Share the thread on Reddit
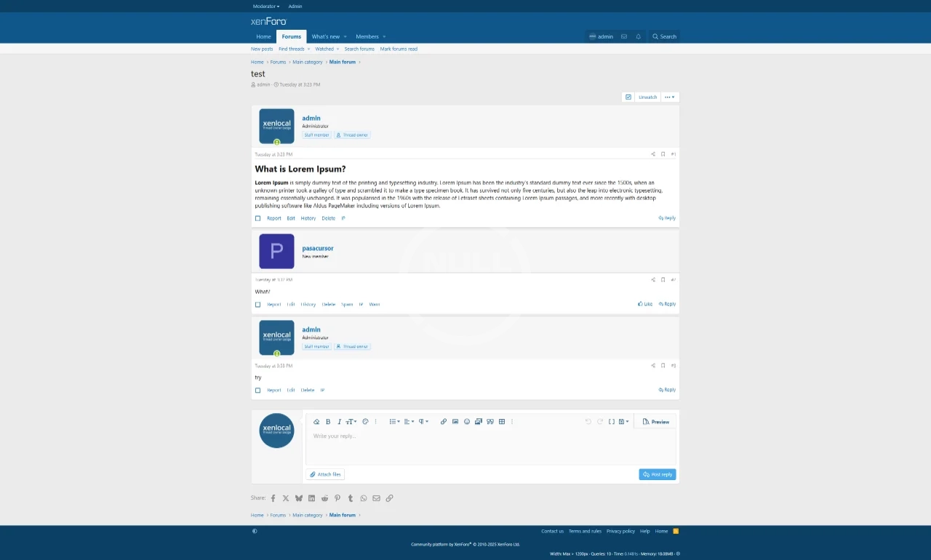Viewport: 931px width, 560px height. pos(324,498)
